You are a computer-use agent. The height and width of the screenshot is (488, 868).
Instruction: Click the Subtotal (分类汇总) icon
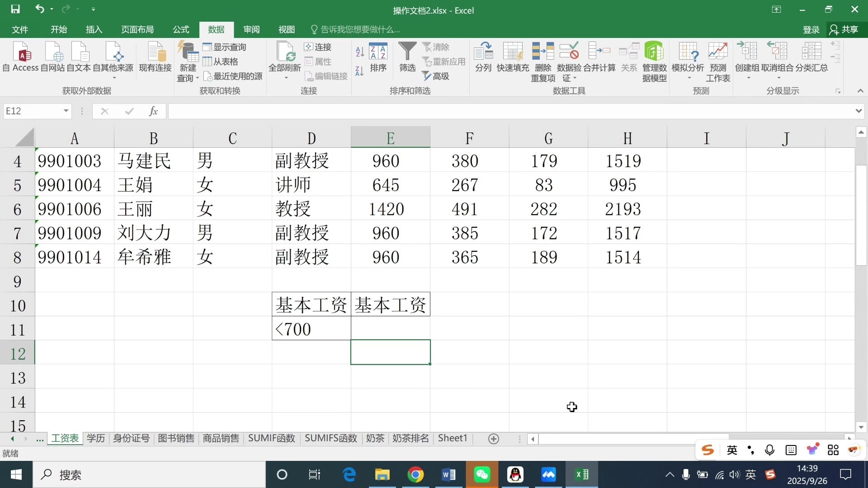(811, 56)
